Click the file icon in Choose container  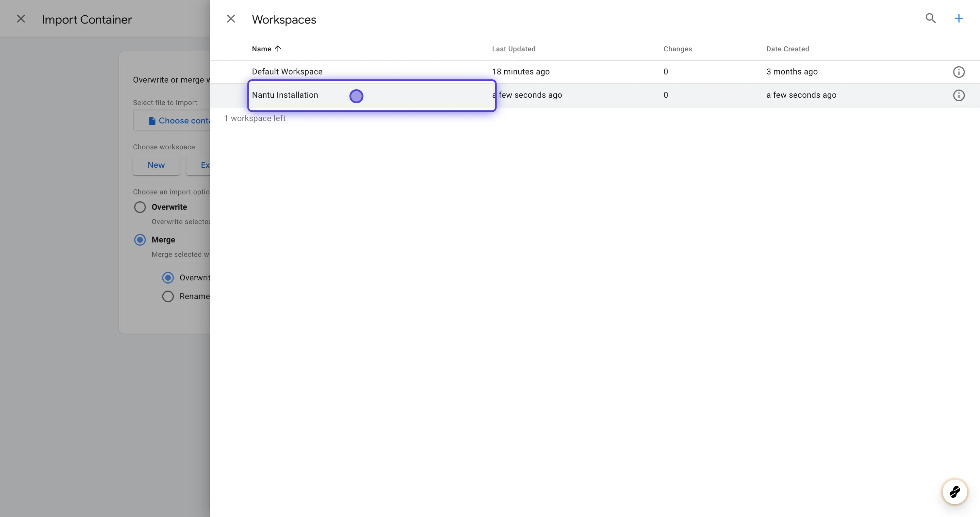(152, 121)
